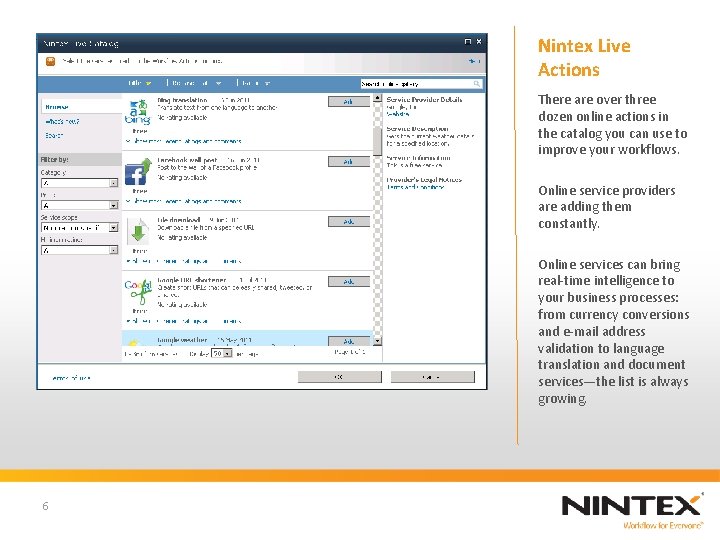Add the Facebook wall post action
The image size is (720, 540).
349,162
